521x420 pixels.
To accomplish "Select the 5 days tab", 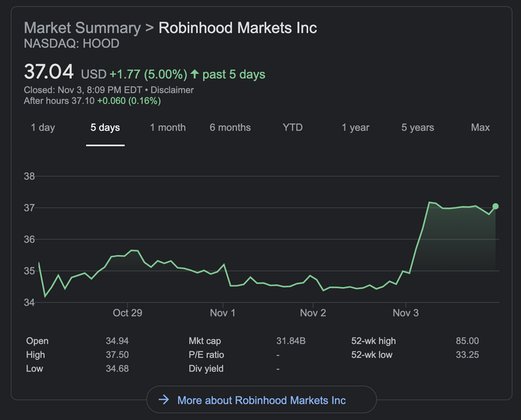I will 105,128.
